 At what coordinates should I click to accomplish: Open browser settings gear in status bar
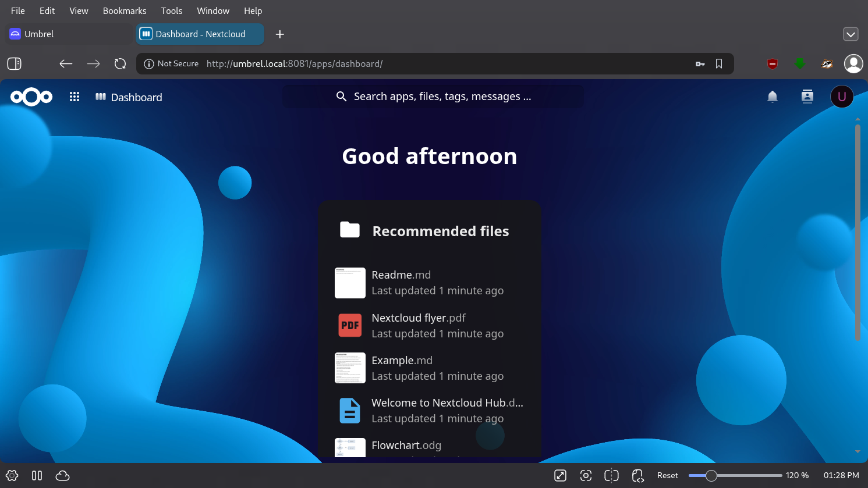coord(12,476)
